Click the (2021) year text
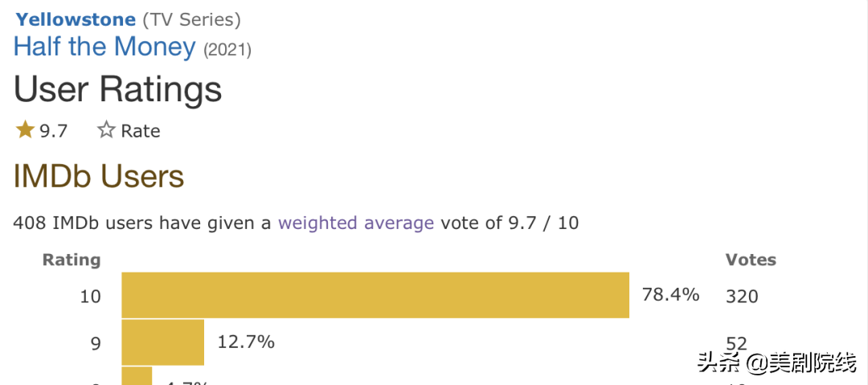This screenshot has height=385, width=868. pos(227,50)
